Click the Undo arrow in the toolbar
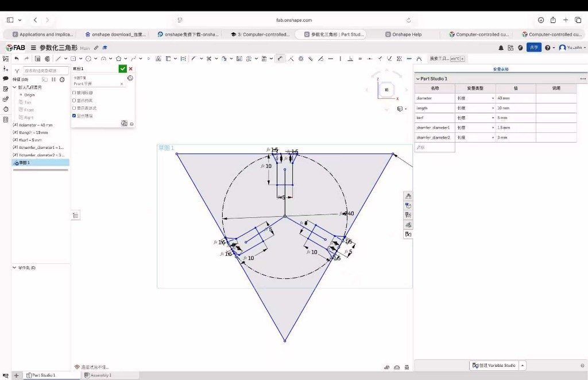The height and width of the screenshot is (380, 588). 17,59
